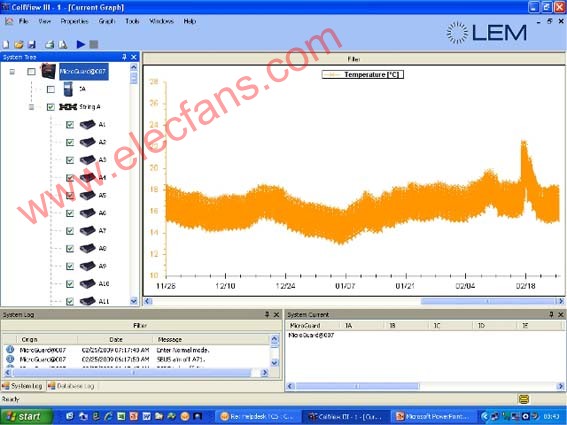567x425 pixels.
Task: Save with the floppy disk toolbar icon
Action: (x=31, y=44)
